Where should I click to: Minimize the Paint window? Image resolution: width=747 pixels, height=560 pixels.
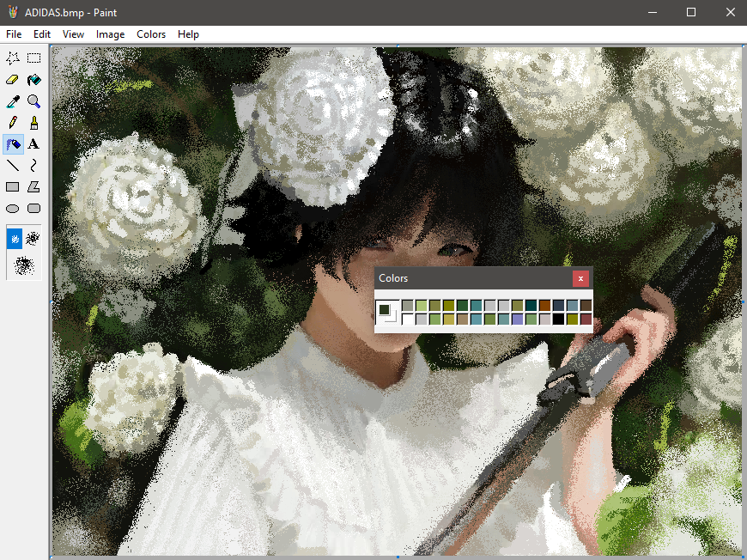(x=653, y=12)
